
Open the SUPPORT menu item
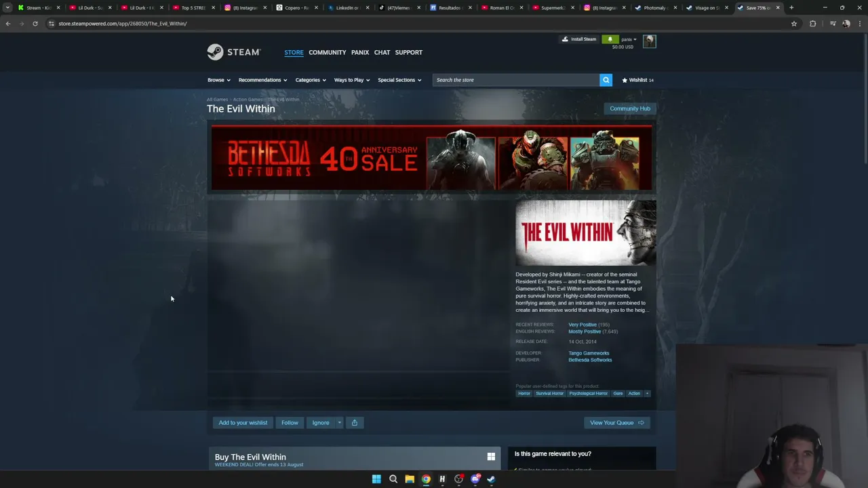[x=409, y=52]
